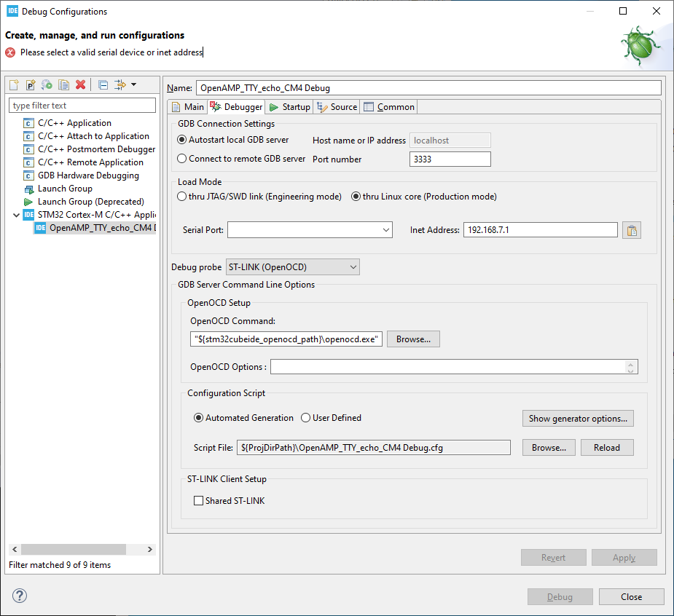This screenshot has width=674, height=616.
Task: Click the red error icon in header
Action: [10, 52]
